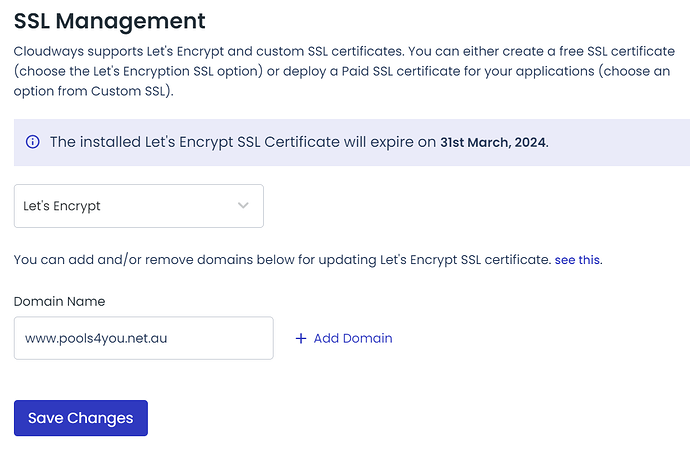Click the chevron arrow in the SSL type dropdown
The width and height of the screenshot is (690, 454).
243,206
